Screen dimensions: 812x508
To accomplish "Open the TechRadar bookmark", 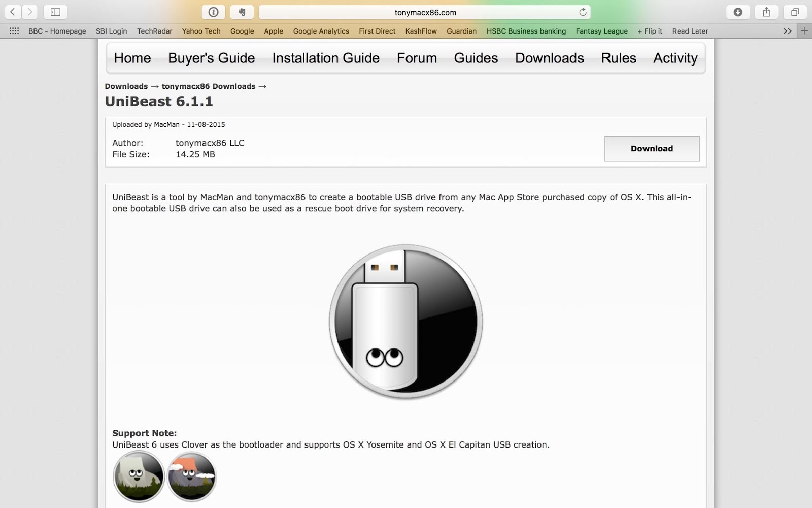I will (155, 31).
